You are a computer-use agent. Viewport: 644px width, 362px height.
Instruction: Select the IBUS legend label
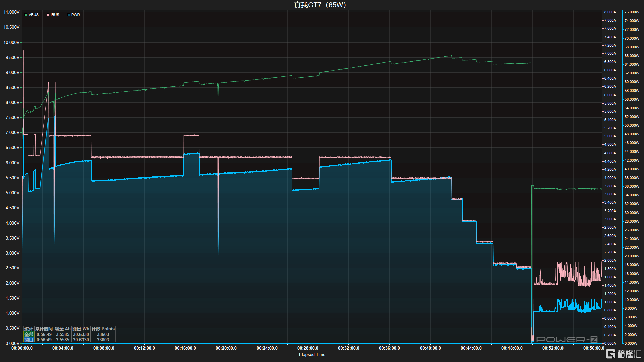[55, 15]
